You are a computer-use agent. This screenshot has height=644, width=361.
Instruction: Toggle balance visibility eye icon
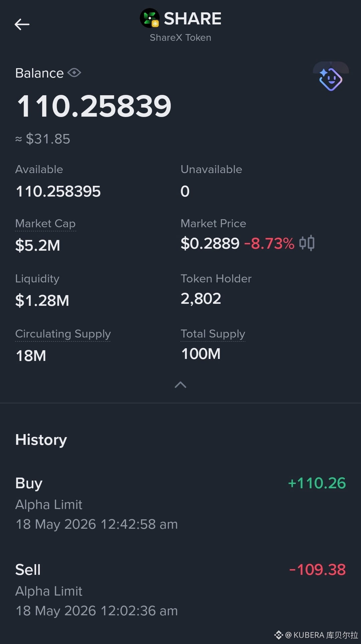tap(74, 73)
